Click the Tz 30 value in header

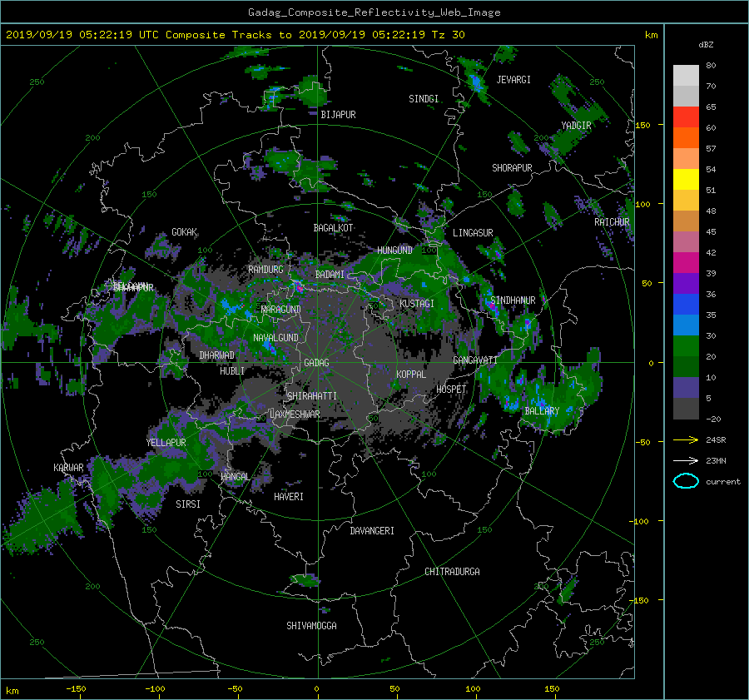pyautogui.click(x=448, y=35)
